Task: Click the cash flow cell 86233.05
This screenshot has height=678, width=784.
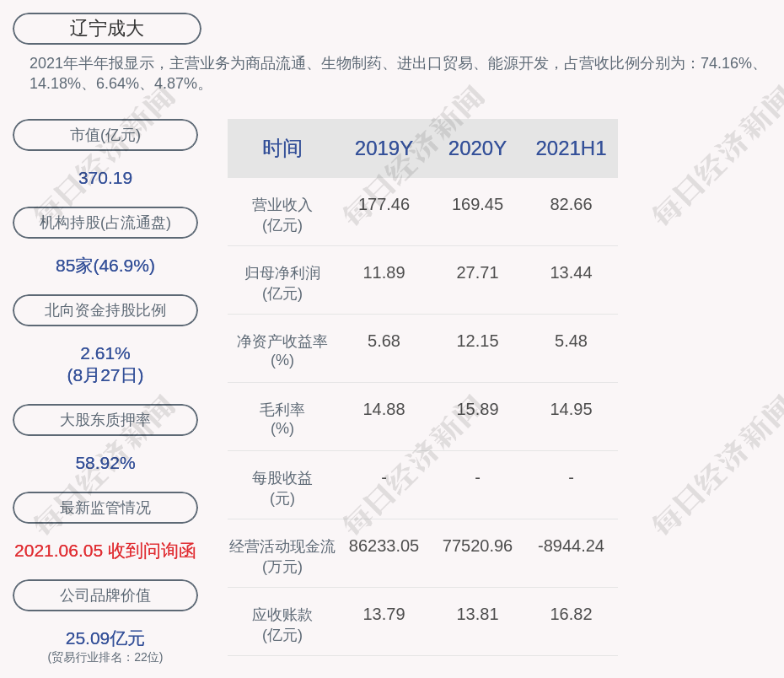Action: click(384, 546)
